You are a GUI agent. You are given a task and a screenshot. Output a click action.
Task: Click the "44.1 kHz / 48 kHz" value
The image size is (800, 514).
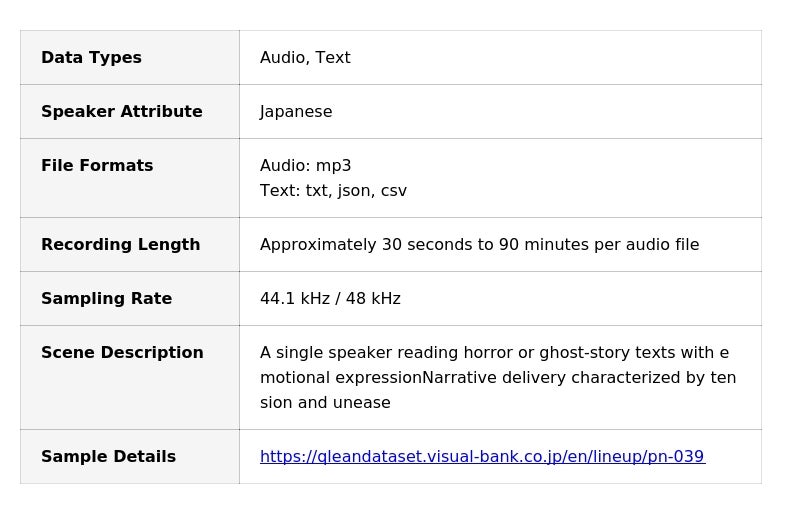coord(330,299)
